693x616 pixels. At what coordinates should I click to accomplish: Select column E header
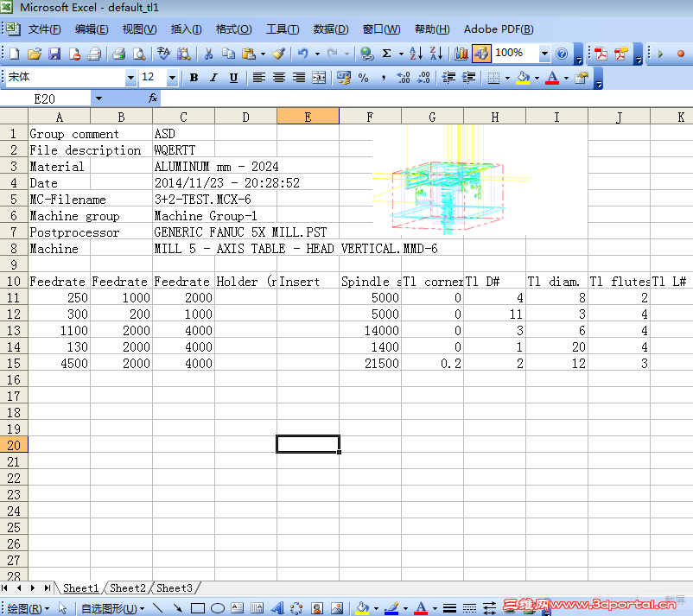pos(308,117)
